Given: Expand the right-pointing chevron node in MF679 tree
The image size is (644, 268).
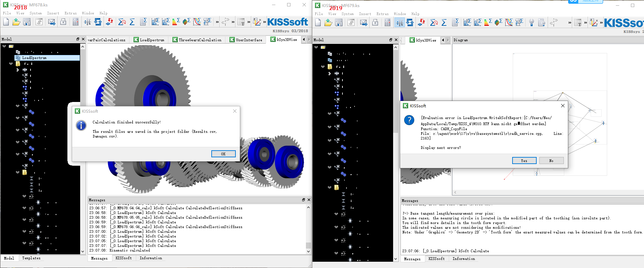Looking at the screenshot, I should pyautogui.click(x=329, y=73).
